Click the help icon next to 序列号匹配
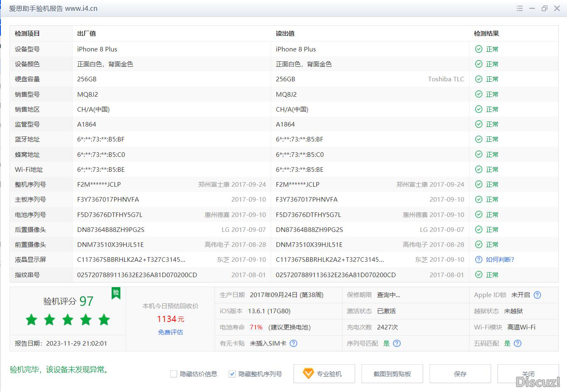The height and width of the screenshot is (392, 567). (x=397, y=343)
